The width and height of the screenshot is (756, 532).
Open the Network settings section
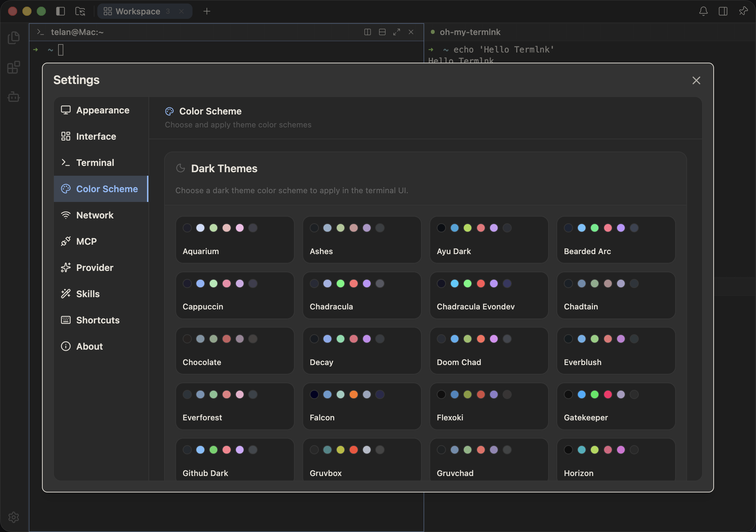(x=101, y=215)
